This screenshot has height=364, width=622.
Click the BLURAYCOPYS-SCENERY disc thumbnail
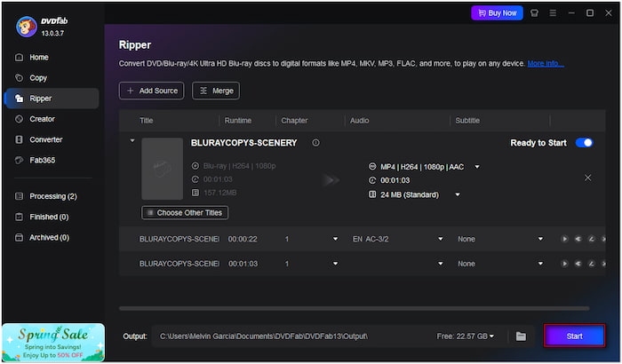coord(163,169)
